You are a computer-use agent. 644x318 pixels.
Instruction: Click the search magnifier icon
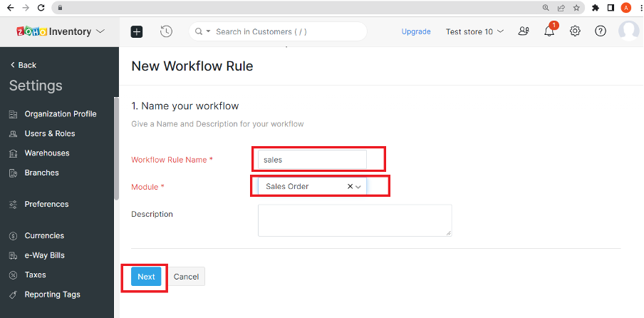click(199, 31)
